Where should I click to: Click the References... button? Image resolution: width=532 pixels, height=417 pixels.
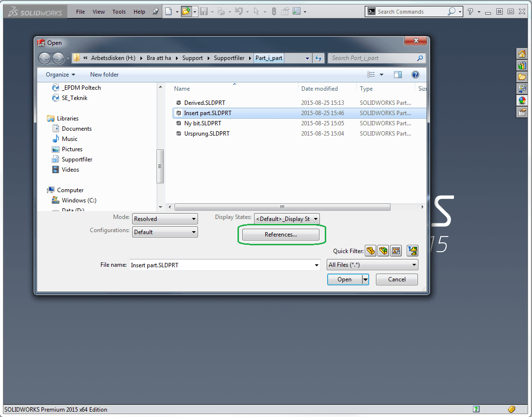(x=281, y=235)
